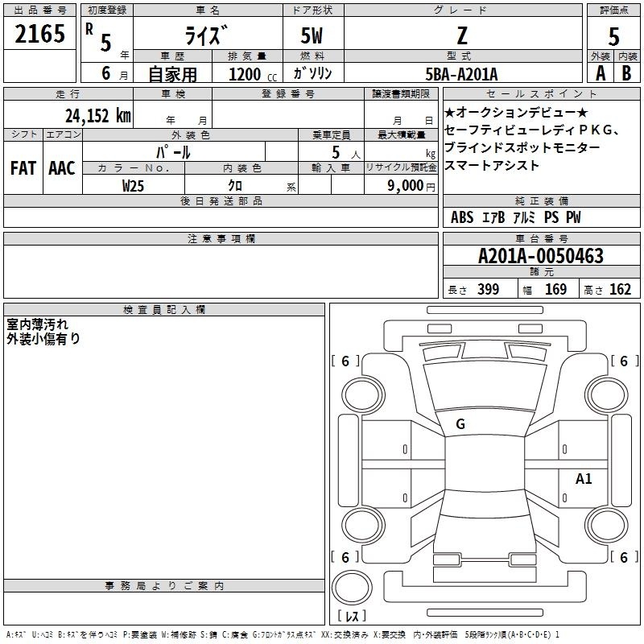
Task: Click the AAC air conditioner cell
Action: tap(62, 168)
